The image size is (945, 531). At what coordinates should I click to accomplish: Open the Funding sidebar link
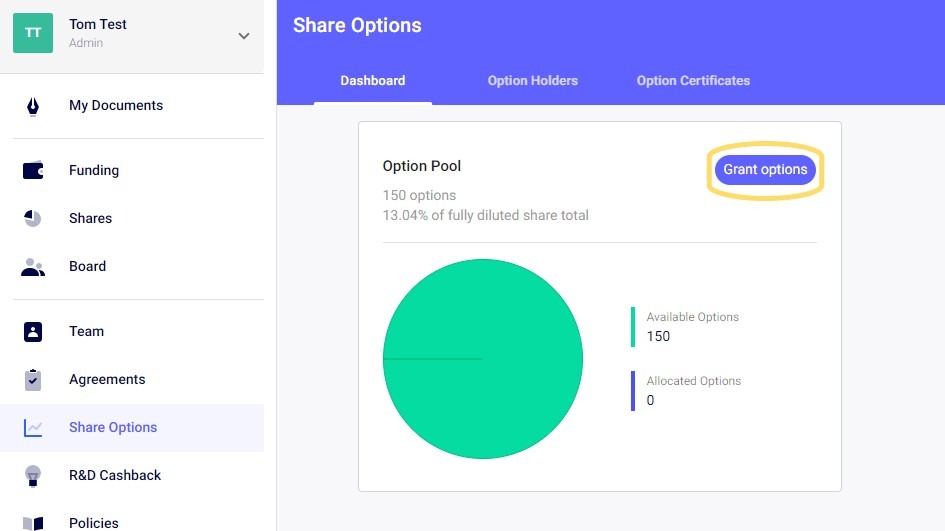[94, 171]
